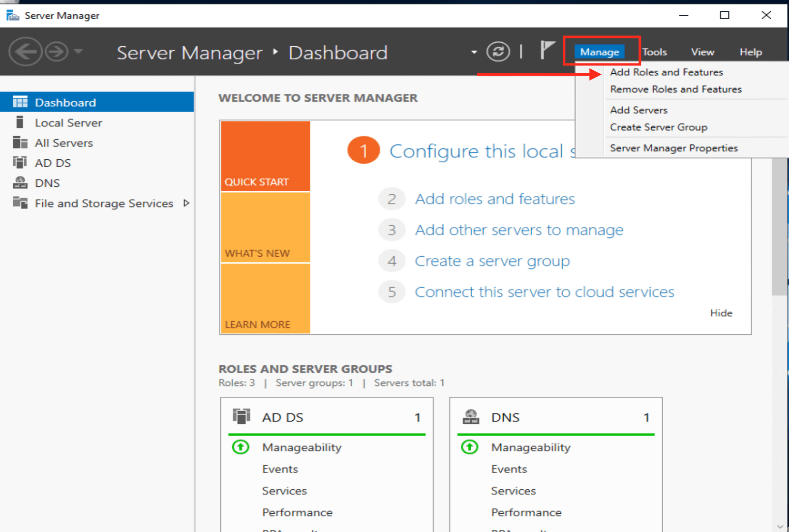Click the DNS role tile header icon

click(471, 417)
